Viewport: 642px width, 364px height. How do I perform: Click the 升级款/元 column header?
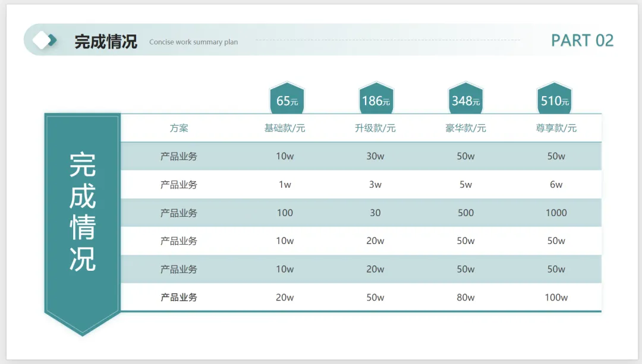coord(375,128)
